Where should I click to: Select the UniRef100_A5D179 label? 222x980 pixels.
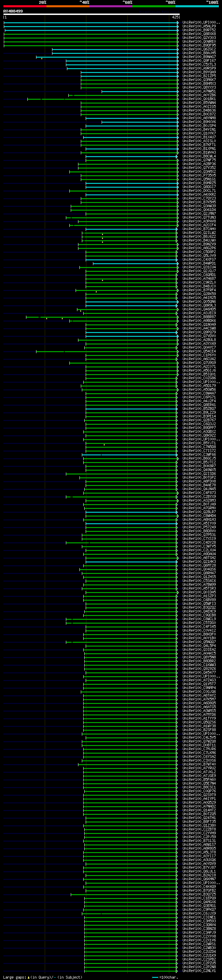tap(199, 386)
